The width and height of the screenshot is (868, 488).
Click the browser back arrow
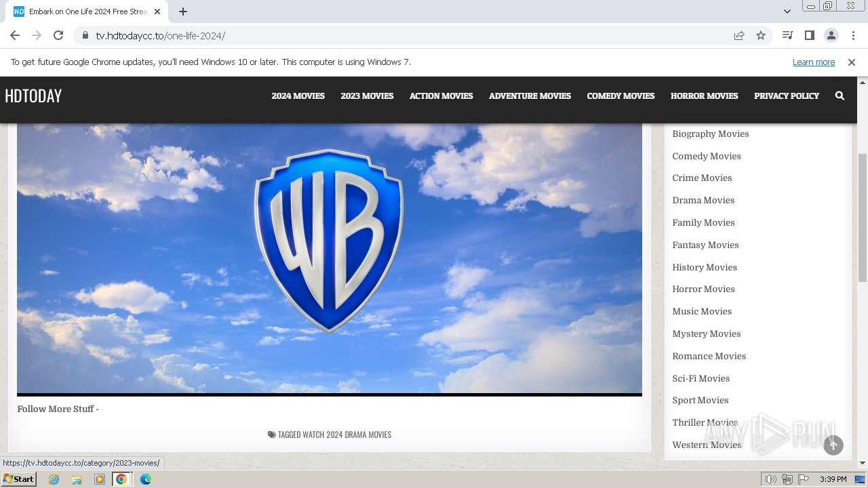[15, 35]
